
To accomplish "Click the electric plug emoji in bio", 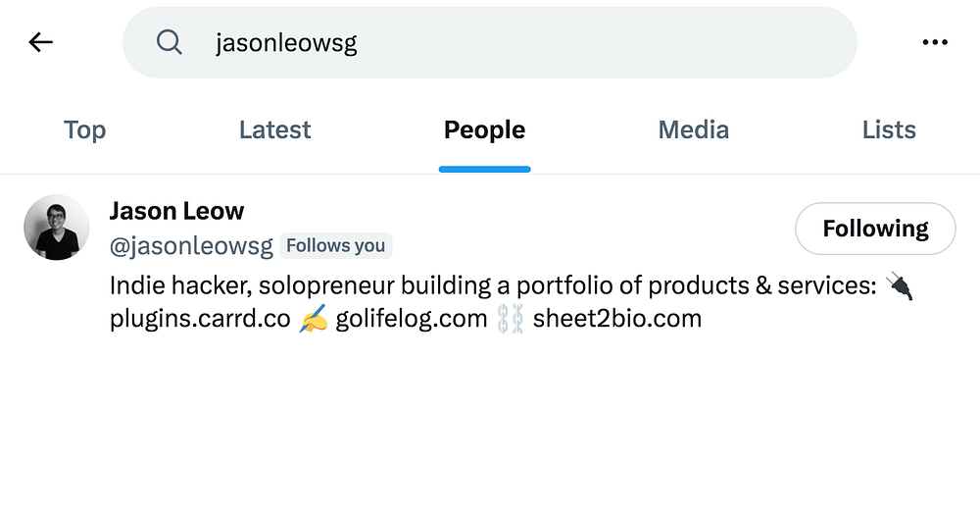I will [x=899, y=286].
